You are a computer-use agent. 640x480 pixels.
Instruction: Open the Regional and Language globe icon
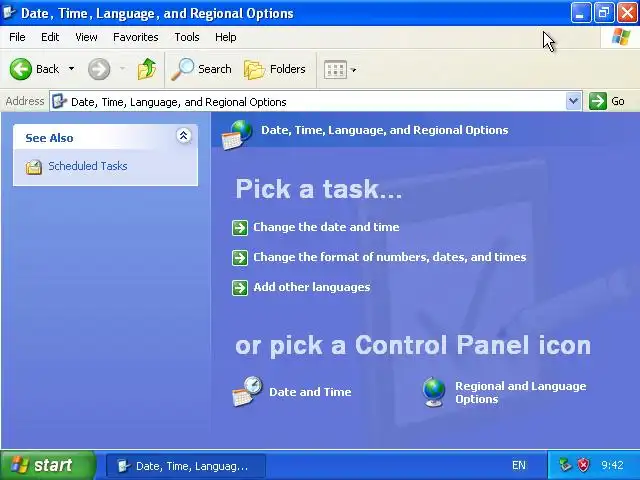click(434, 392)
